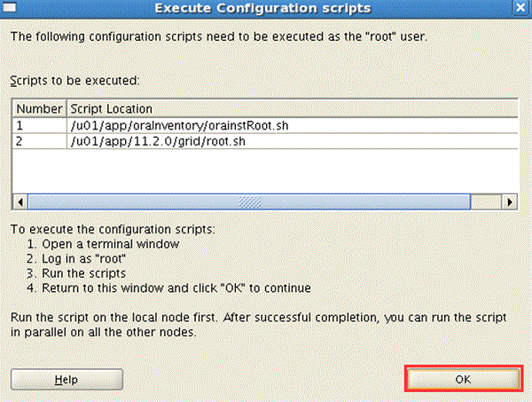Select the grid/root.sh script path row
The image size is (532, 402).
click(292, 141)
